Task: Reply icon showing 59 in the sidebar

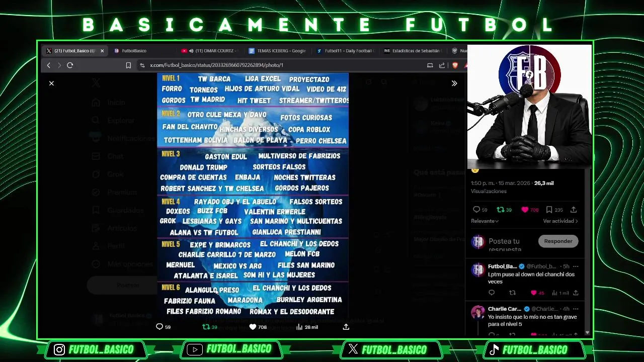Action: (480, 210)
